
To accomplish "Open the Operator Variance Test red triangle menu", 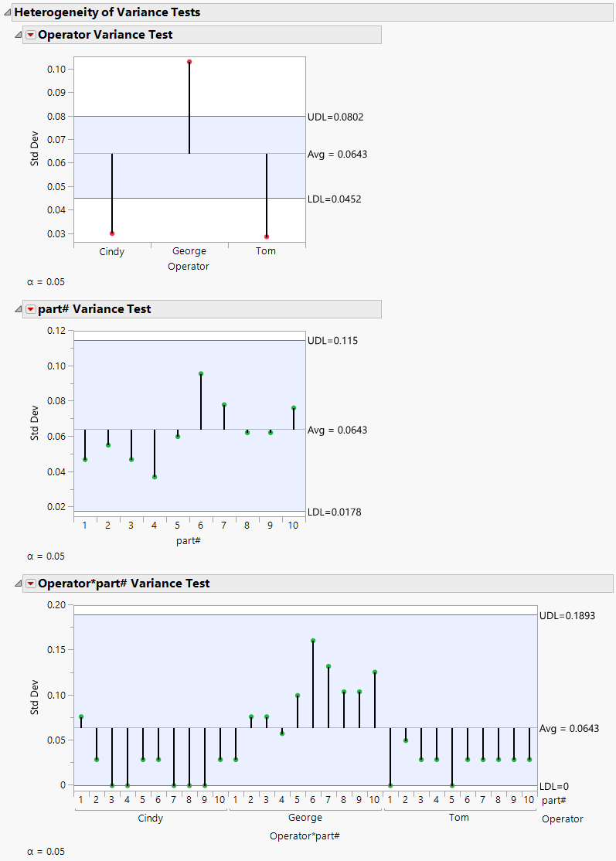I will tap(30, 34).
